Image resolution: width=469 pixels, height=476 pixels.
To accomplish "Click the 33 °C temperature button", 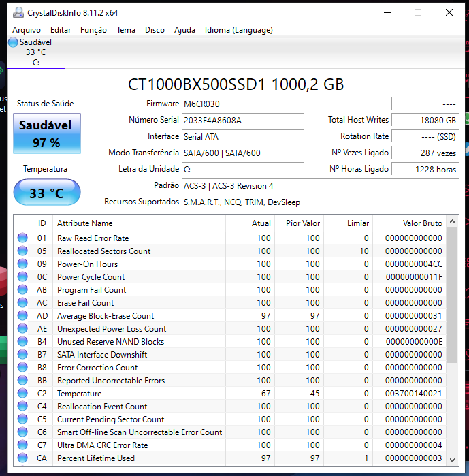I will click(47, 192).
